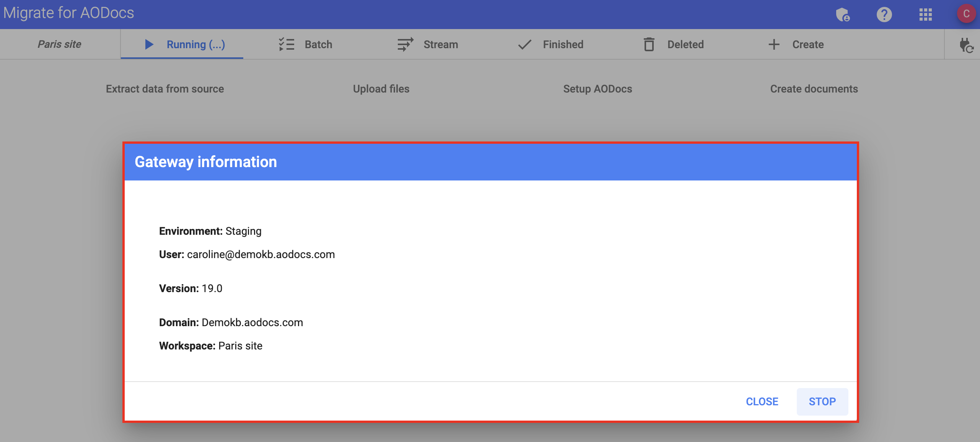Click the CLOSE button in the dialog
Screen dimensions: 980x442
(762, 401)
